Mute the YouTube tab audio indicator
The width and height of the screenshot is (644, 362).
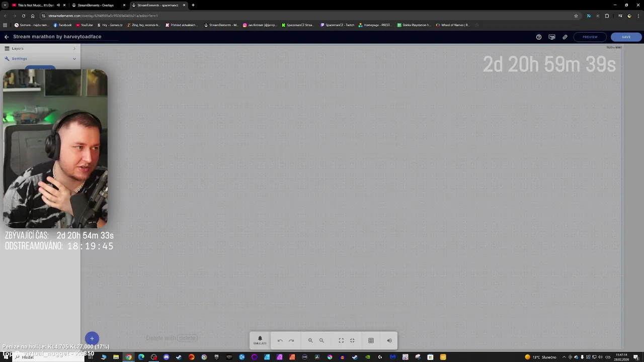(x=58, y=5)
